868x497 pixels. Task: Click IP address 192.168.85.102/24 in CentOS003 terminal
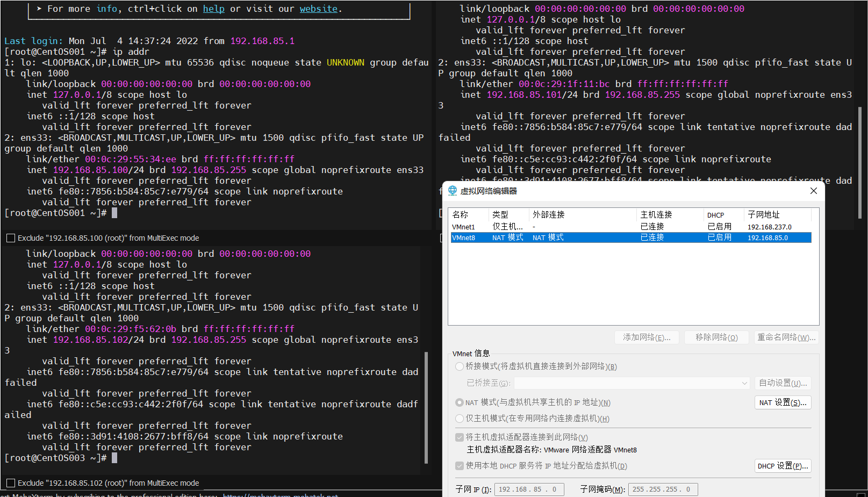tap(98, 340)
